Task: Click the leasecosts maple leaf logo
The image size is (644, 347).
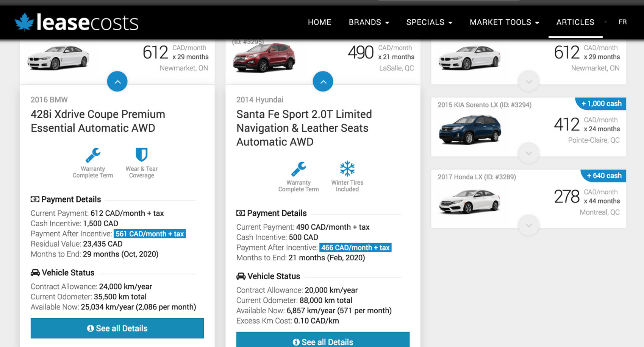Action: click(24, 22)
